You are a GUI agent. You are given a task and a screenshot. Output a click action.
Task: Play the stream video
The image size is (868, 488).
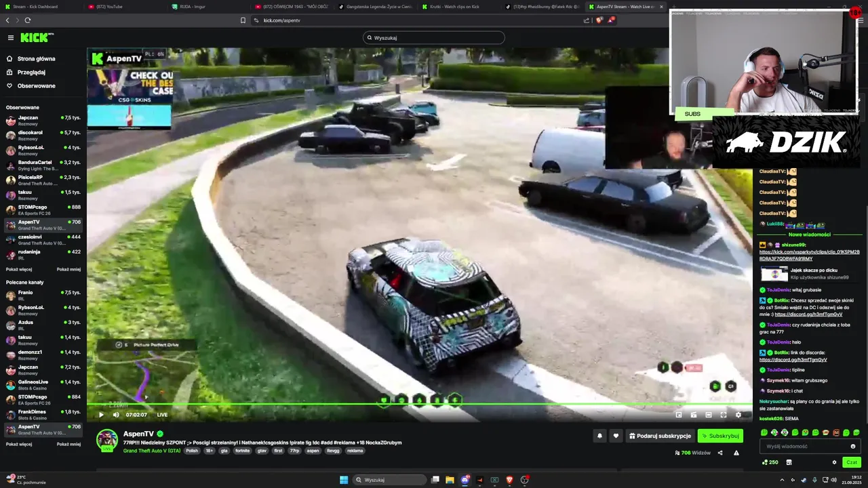coord(101,415)
